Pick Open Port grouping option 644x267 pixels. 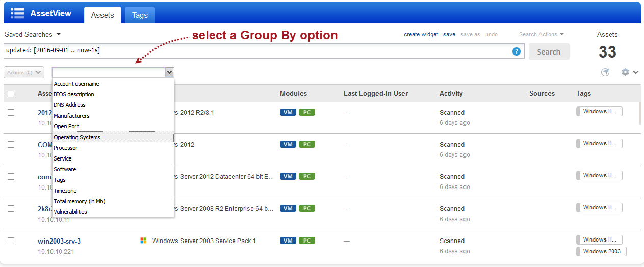(113, 126)
